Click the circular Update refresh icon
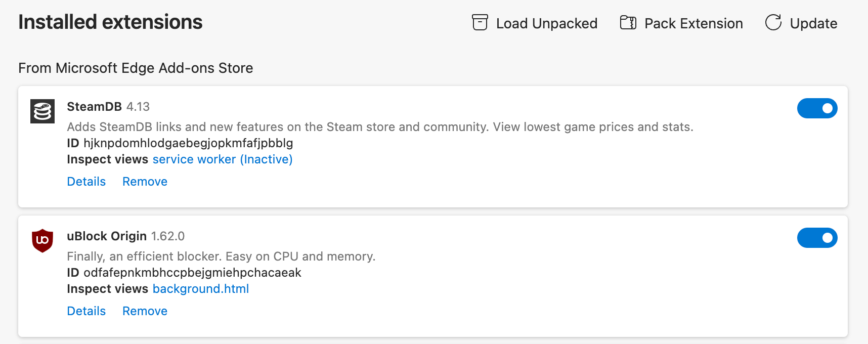The width and height of the screenshot is (868, 344). pyautogui.click(x=773, y=23)
